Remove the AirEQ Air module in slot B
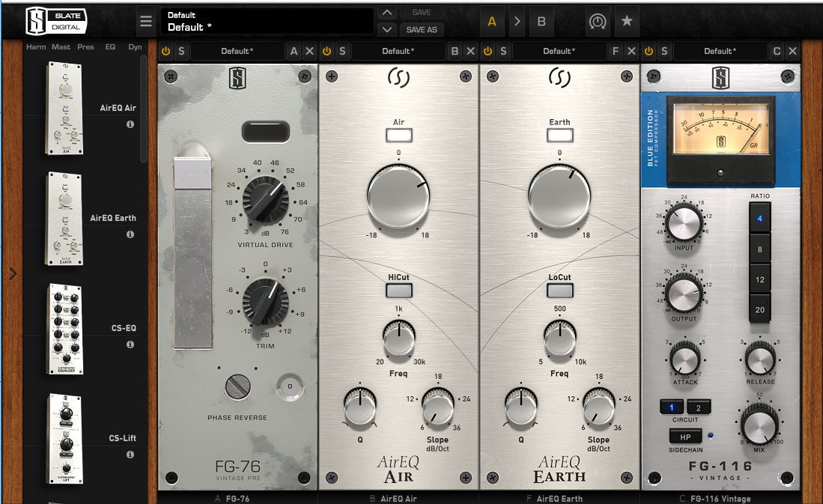 click(x=471, y=51)
